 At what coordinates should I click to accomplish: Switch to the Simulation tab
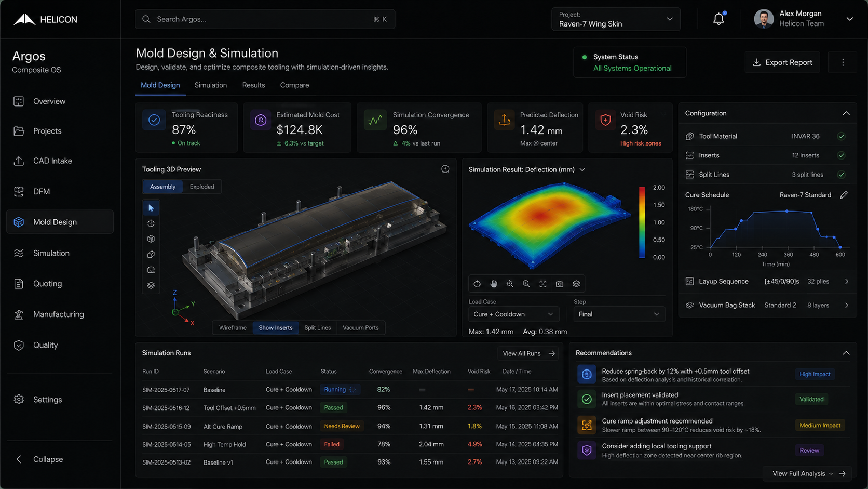[x=211, y=85]
